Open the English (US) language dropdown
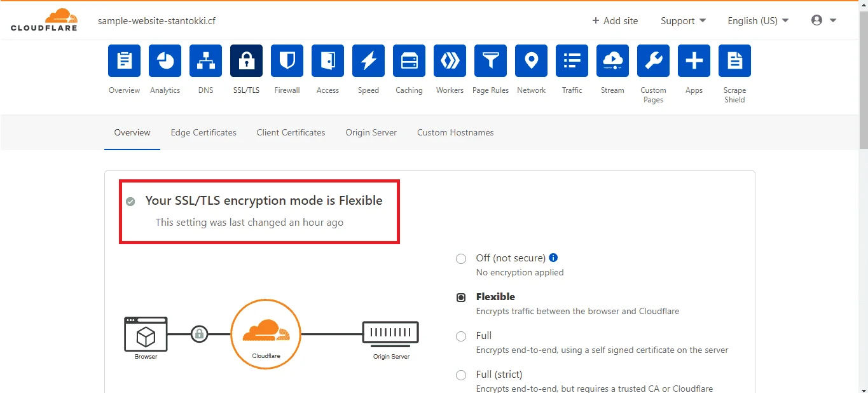This screenshot has width=868, height=393. [x=758, y=20]
